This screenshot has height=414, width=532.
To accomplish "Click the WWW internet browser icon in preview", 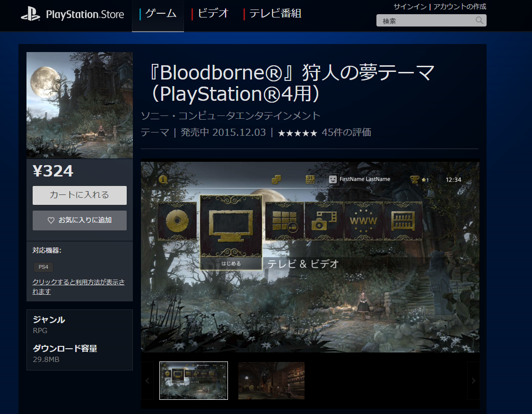I will point(363,221).
